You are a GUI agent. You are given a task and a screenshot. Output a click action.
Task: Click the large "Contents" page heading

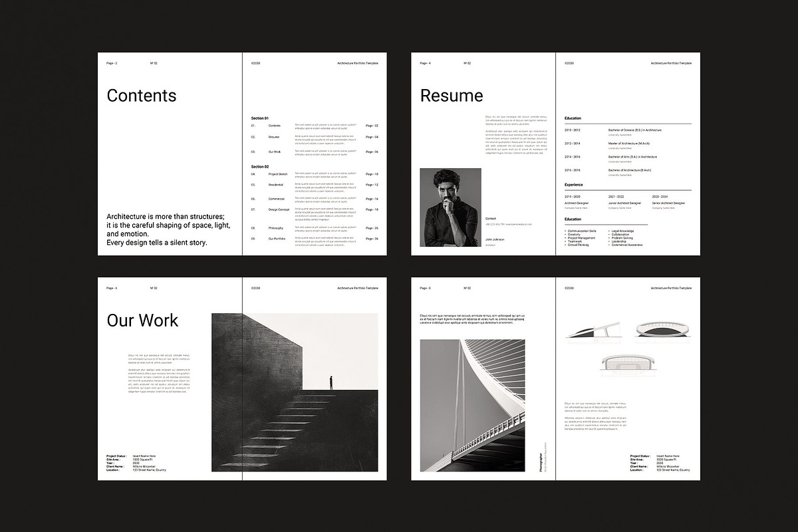click(142, 96)
